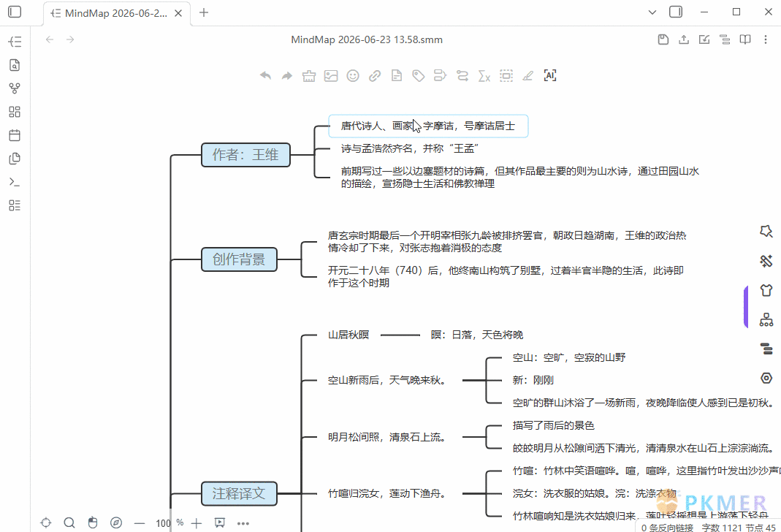Open a new tab with plus button
781x532 pixels.
tap(204, 12)
